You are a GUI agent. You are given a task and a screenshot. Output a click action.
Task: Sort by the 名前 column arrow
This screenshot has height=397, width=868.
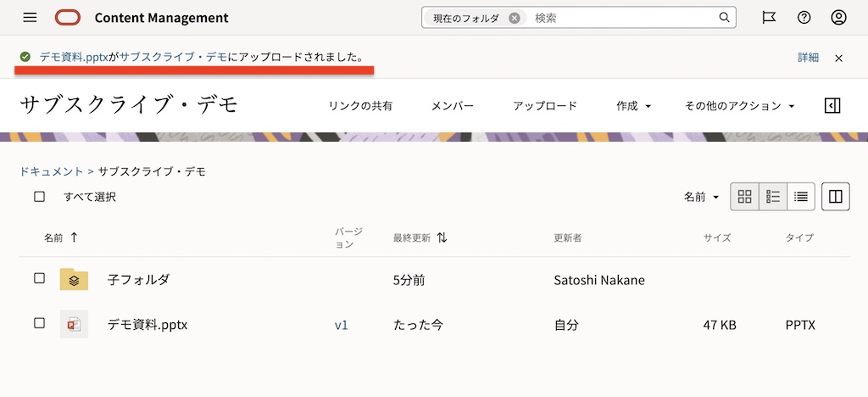pos(75,238)
